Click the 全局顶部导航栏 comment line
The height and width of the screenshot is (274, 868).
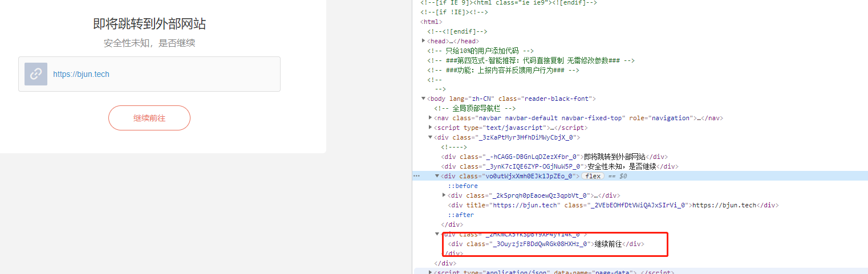tap(475, 109)
